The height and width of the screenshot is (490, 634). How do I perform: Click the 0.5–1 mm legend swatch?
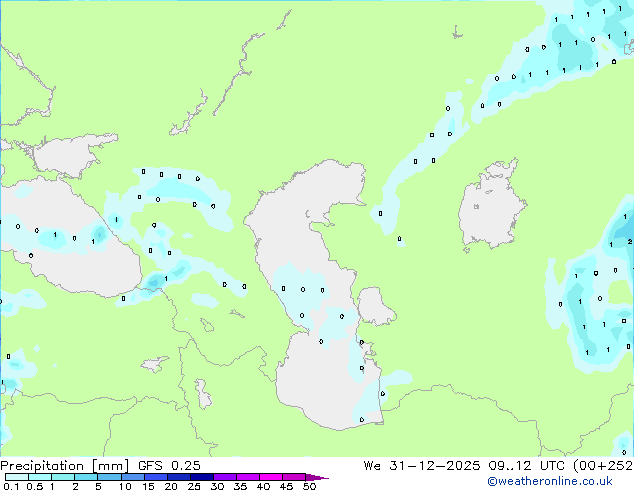40,477
